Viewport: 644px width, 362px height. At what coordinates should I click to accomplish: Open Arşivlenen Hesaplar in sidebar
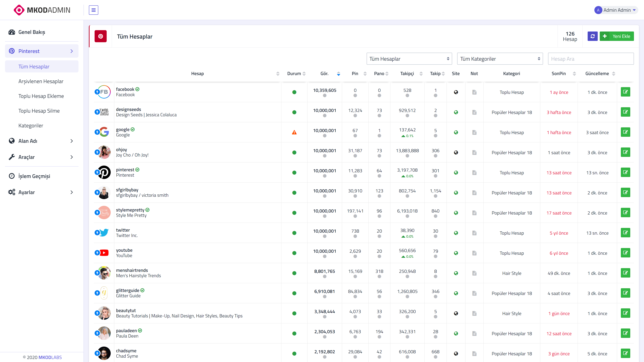click(41, 81)
